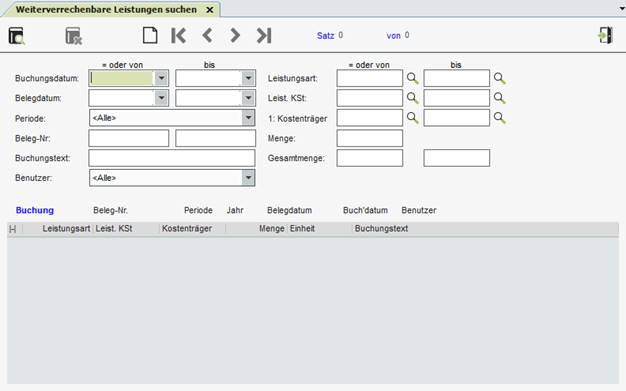Open lookup for Leist. KSt bis field
The width and height of the screenshot is (626, 391).
(499, 98)
